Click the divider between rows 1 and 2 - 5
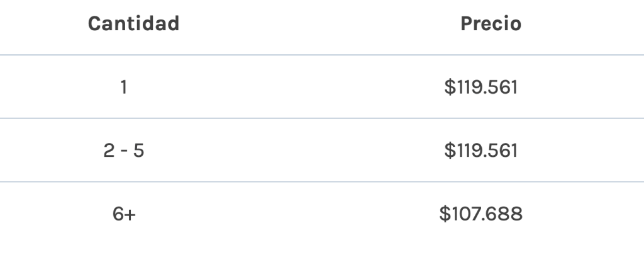The image size is (644, 264). click(x=322, y=118)
